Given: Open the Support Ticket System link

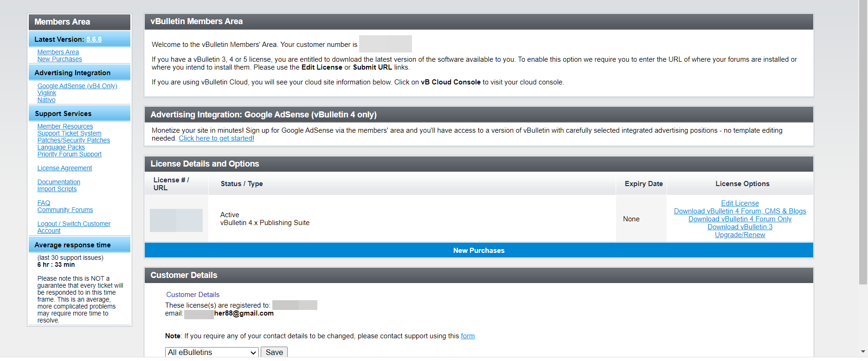Looking at the screenshot, I should coord(69,134).
